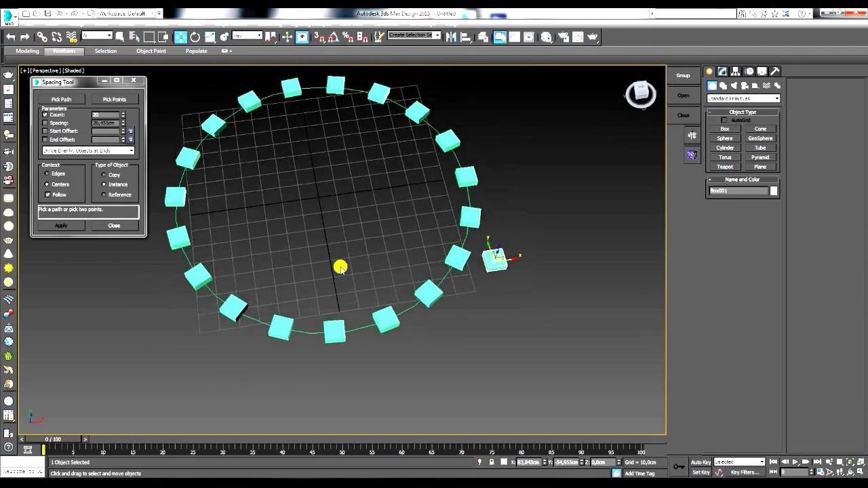This screenshot has width=868, height=488.
Task: Create a Teapot primitive button
Action: pyautogui.click(x=725, y=167)
